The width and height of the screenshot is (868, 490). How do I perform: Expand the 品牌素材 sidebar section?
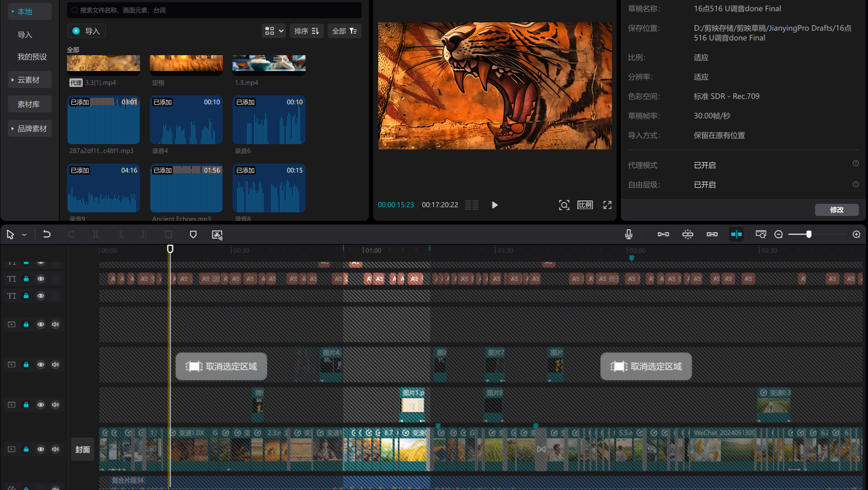click(30, 129)
